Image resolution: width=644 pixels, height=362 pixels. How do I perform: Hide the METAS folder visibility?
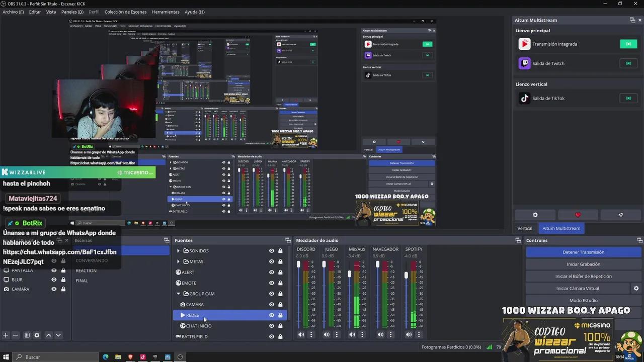pyautogui.click(x=272, y=261)
